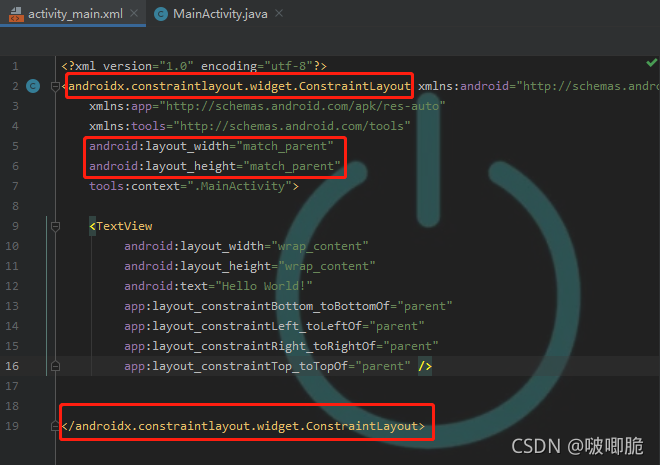Click line number 9 in the gutter

pos(15,226)
